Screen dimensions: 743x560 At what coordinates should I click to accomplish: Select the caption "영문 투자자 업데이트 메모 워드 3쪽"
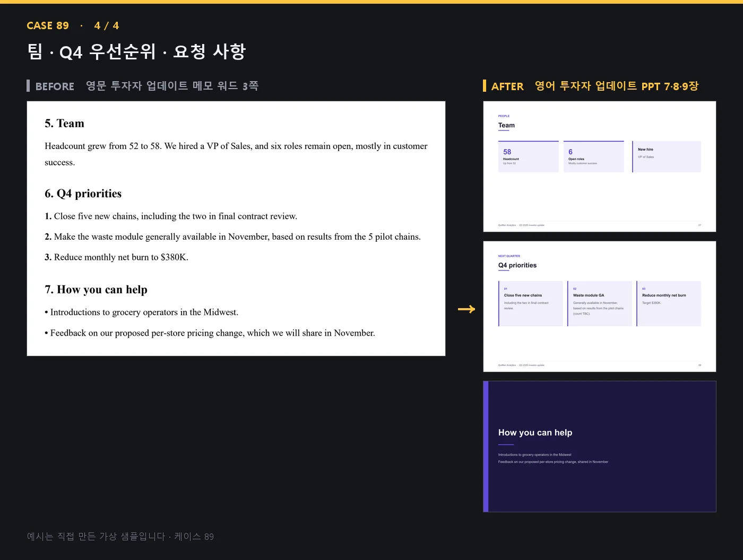tap(172, 86)
